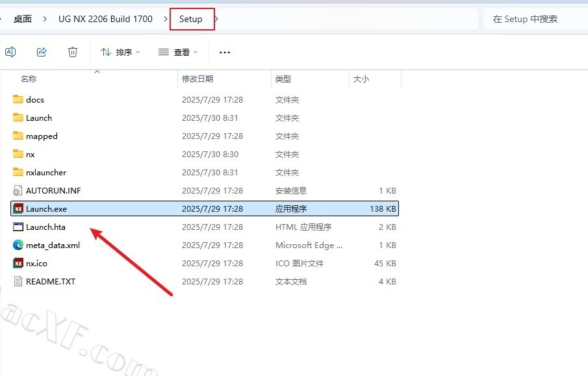Screen dimensions: 588x376
Task: Click the 安装信息 type of AUTORUN.INF
Action: pyautogui.click(x=291, y=190)
